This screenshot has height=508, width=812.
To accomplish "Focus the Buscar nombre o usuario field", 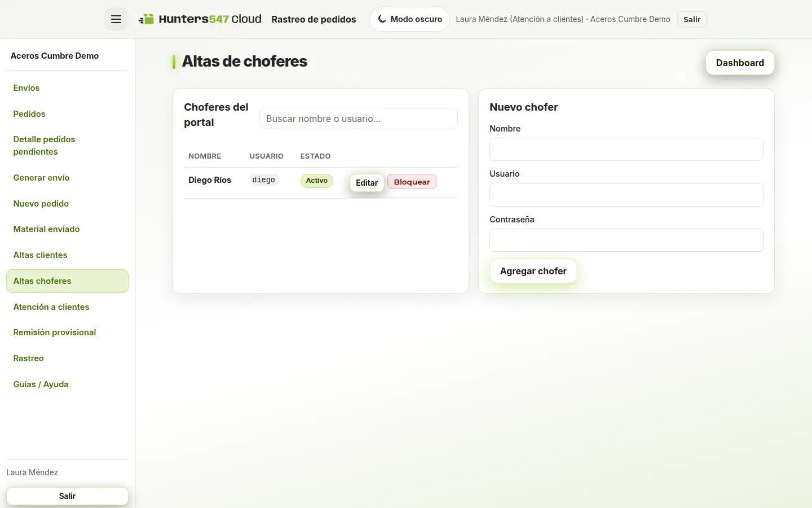I will pos(358,119).
